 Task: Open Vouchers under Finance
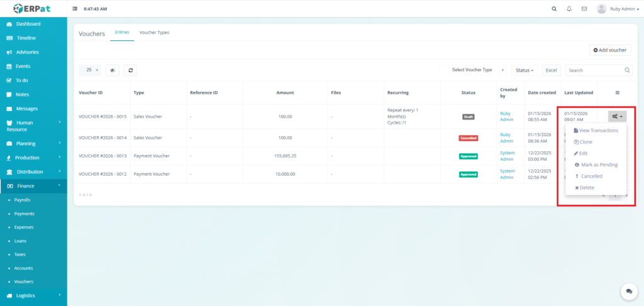click(x=24, y=281)
